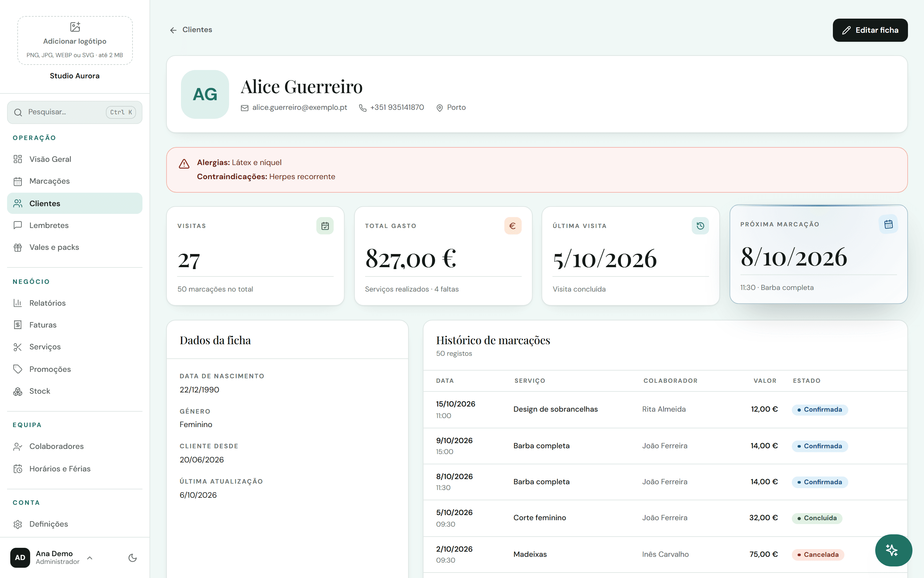Click the Concluída status badge

click(x=817, y=518)
